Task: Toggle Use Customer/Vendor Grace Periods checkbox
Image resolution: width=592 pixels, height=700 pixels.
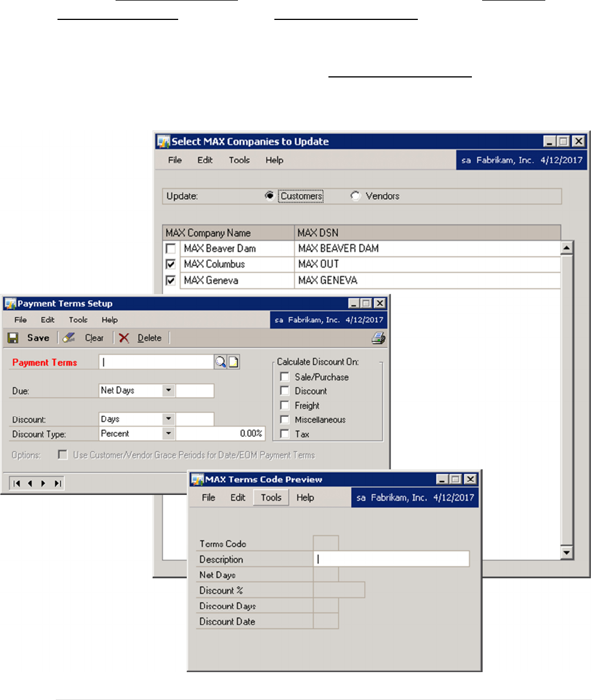Action: (x=63, y=455)
